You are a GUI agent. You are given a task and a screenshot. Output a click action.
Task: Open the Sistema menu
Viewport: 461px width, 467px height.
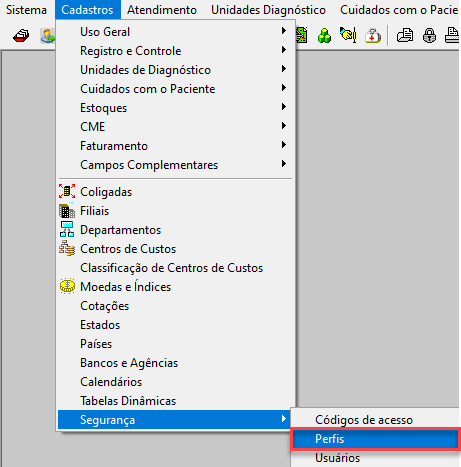[x=27, y=10]
